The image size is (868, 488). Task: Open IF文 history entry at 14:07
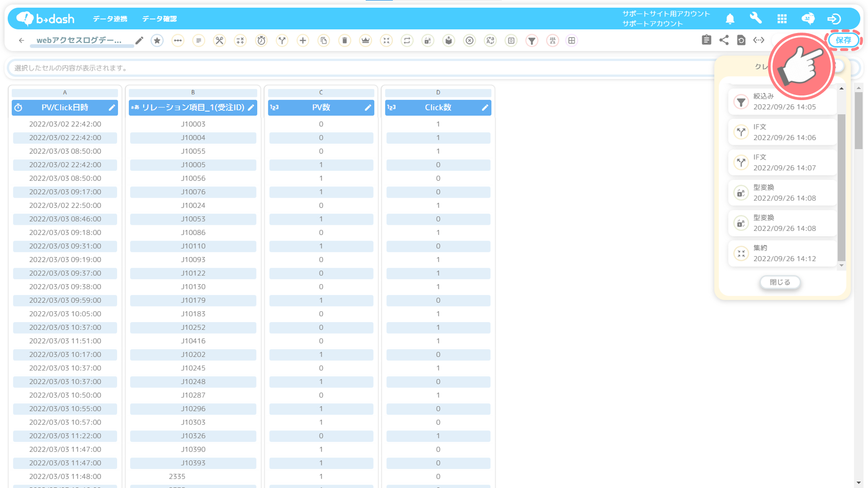point(782,163)
